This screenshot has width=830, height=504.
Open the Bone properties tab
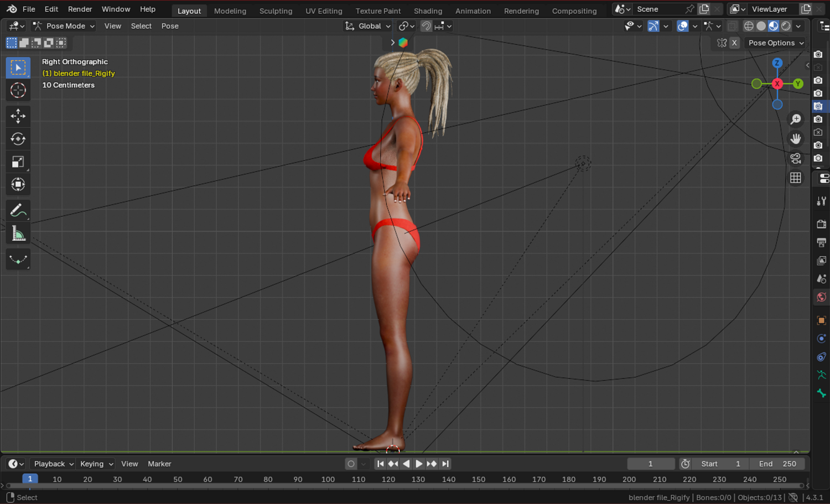(822, 393)
